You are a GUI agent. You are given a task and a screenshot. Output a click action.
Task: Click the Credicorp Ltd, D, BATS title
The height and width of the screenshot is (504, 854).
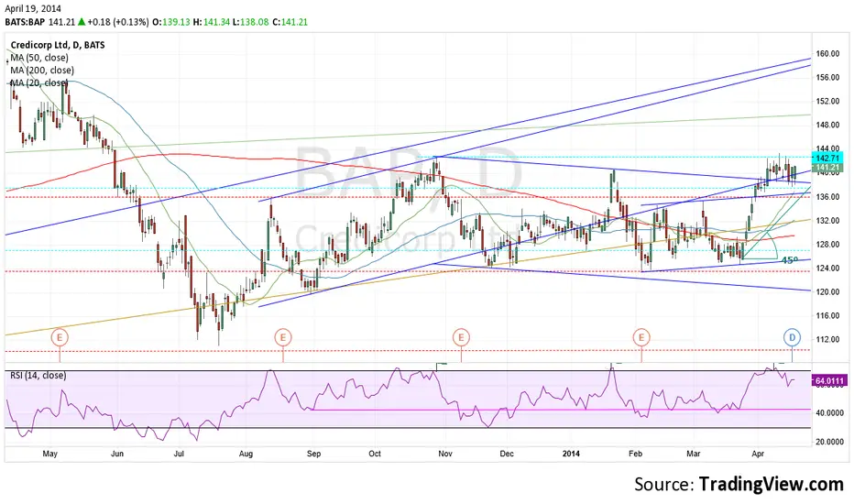(x=58, y=45)
